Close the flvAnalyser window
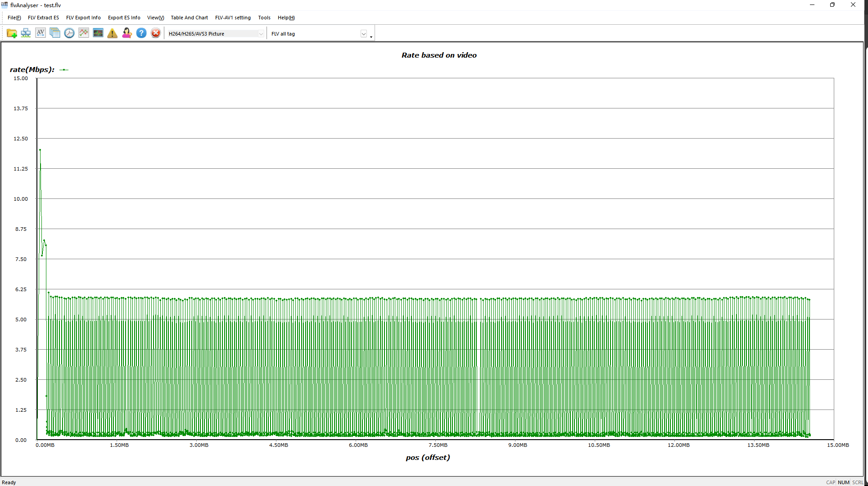This screenshot has height=486, width=868. (x=853, y=5)
